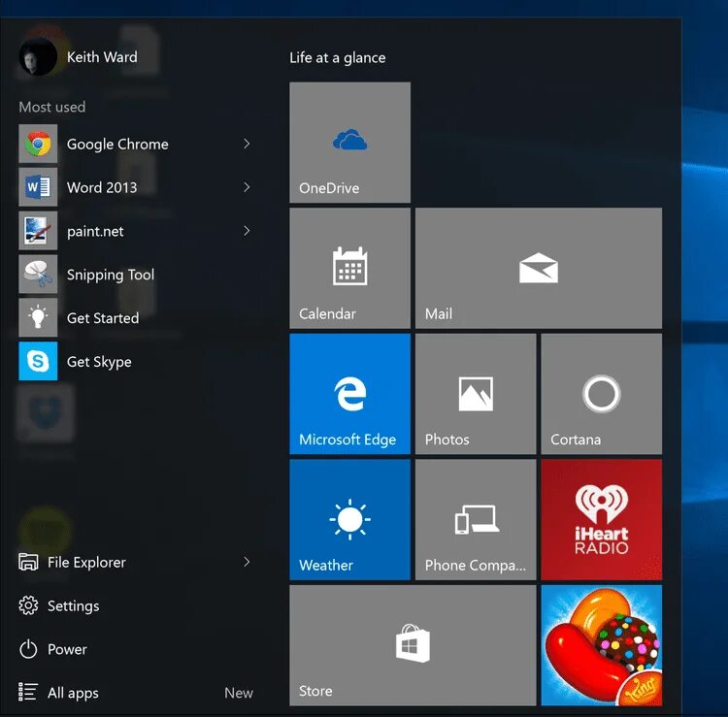The image size is (728, 717).
Task: Expand Word 2013 jump list arrow
Action: pos(247,187)
